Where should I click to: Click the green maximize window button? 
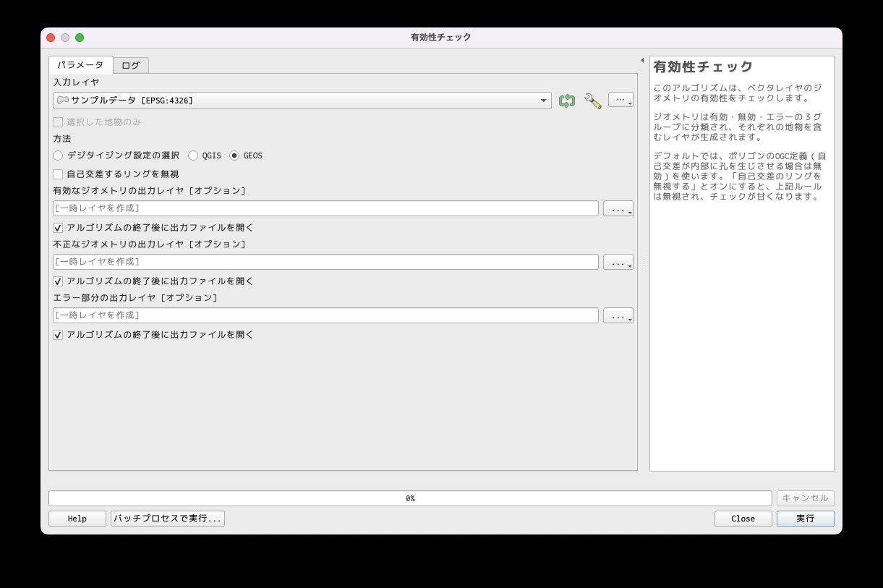coord(80,38)
